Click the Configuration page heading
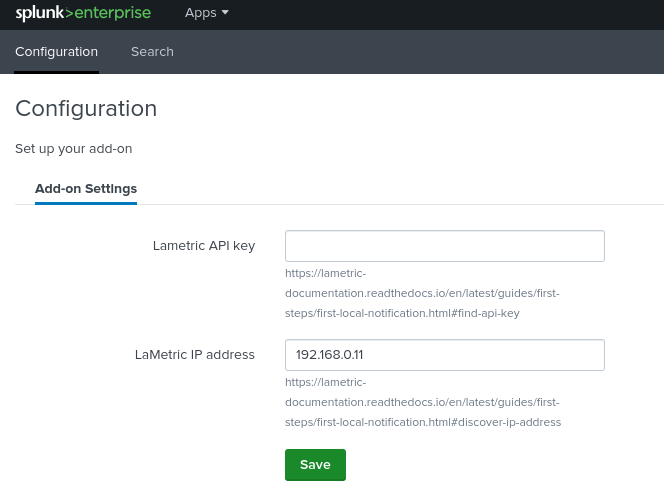Viewport: 664px width, 497px height. [x=86, y=108]
